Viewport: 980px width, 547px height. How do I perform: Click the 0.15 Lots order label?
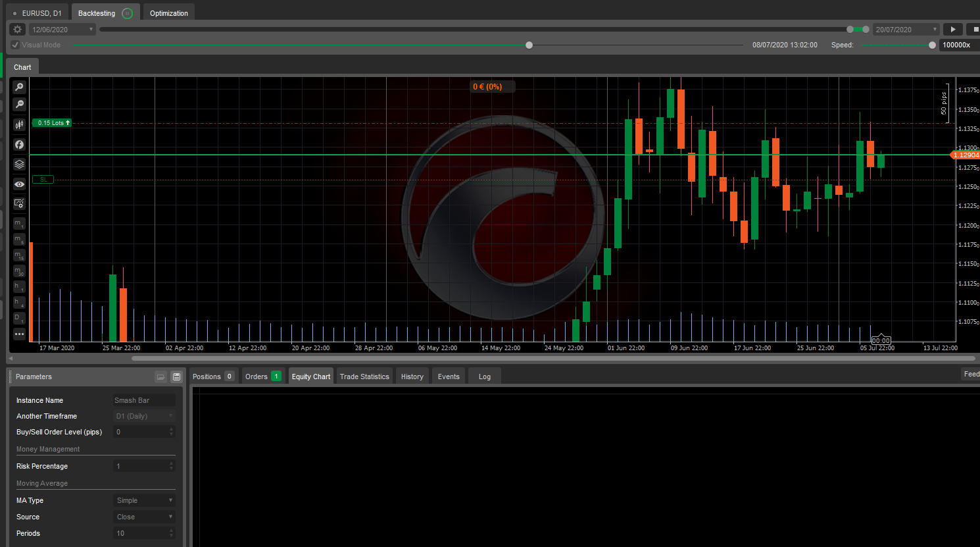click(52, 123)
